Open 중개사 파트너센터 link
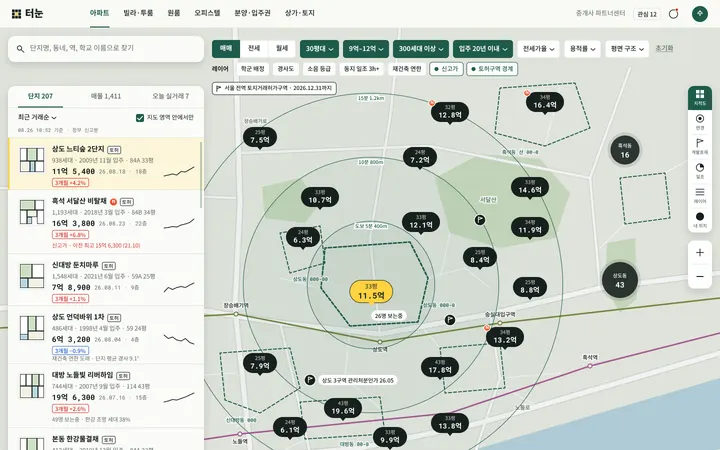 pyautogui.click(x=600, y=14)
